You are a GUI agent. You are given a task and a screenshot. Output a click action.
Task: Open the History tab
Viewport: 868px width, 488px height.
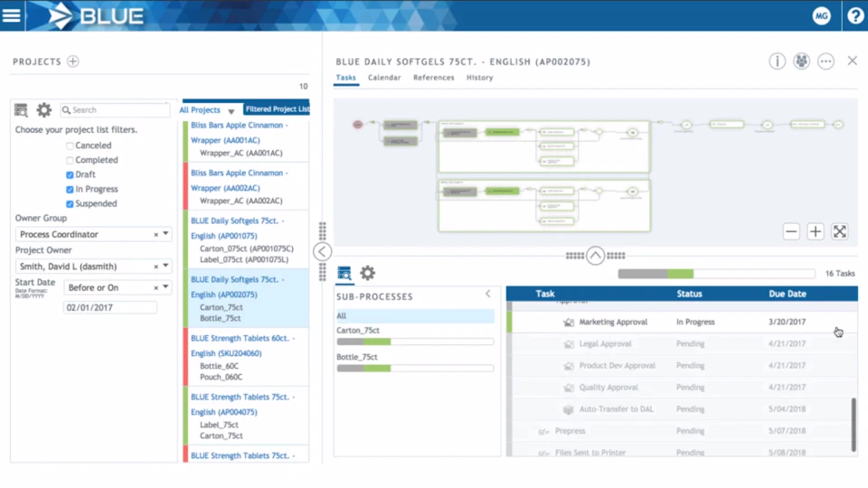[479, 78]
